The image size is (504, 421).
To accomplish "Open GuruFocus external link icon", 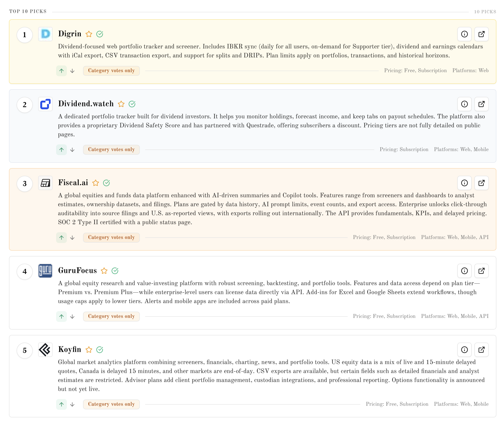I will pyautogui.click(x=481, y=271).
